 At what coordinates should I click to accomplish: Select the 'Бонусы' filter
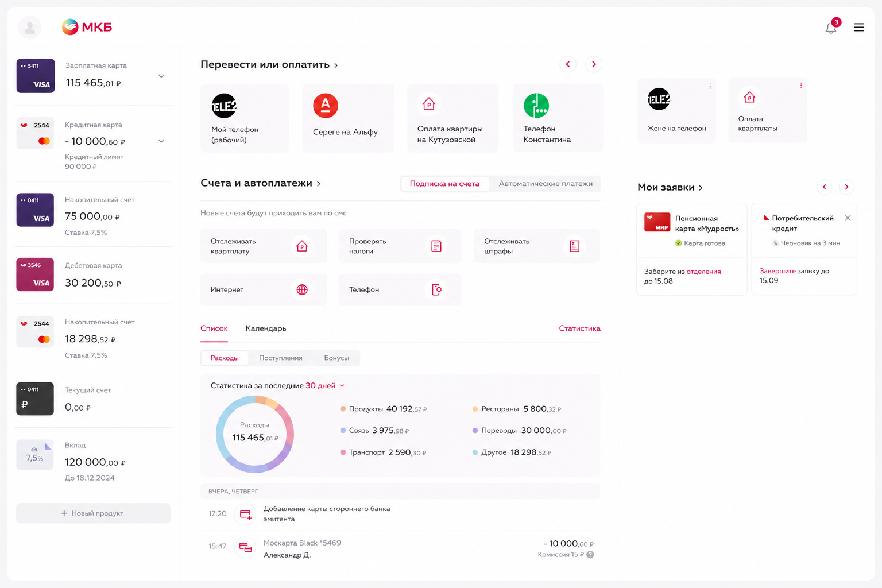pos(336,358)
